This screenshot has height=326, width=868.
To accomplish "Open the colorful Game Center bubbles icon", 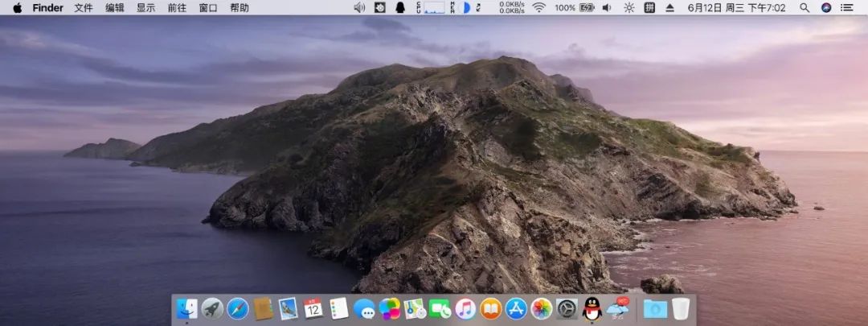I will pos(390,309).
